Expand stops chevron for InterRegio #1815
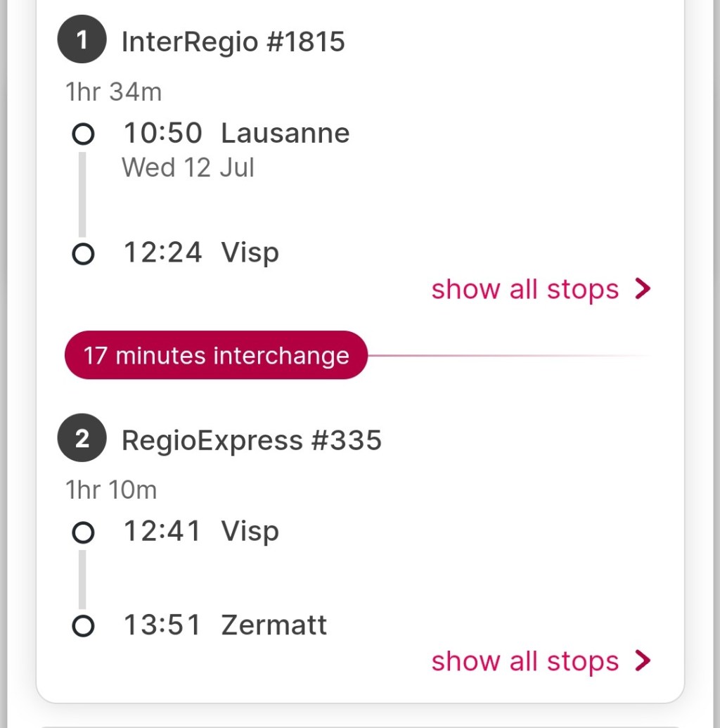Screen dimensions: 720x728 pyautogui.click(x=643, y=289)
